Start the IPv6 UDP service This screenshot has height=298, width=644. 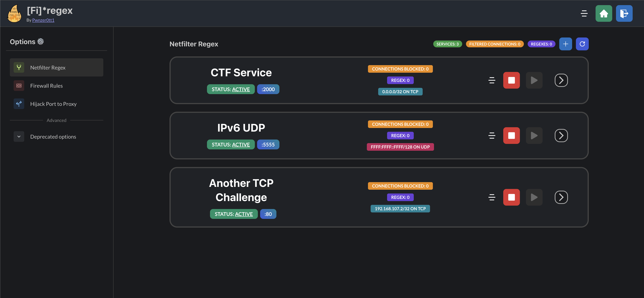click(x=534, y=135)
